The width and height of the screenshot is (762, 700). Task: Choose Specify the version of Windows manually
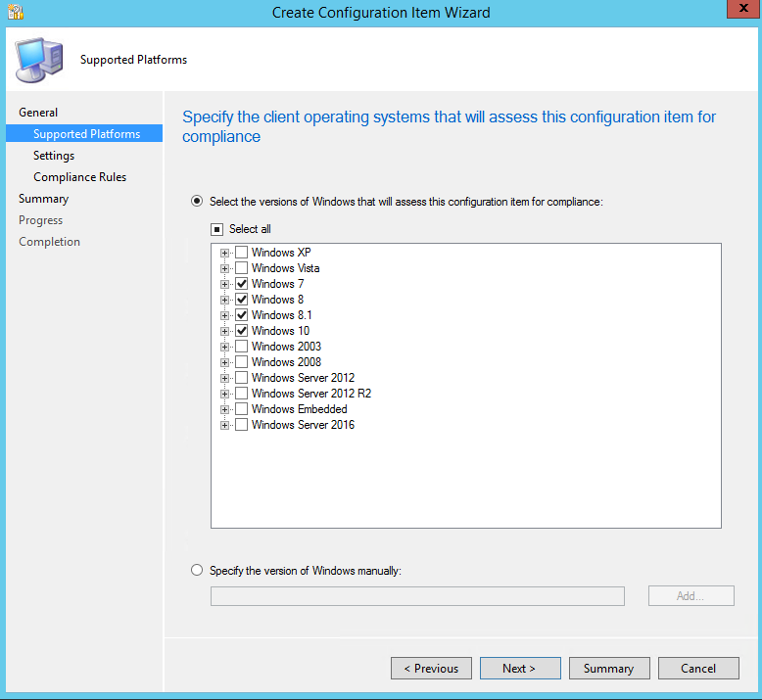pyautogui.click(x=198, y=570)
